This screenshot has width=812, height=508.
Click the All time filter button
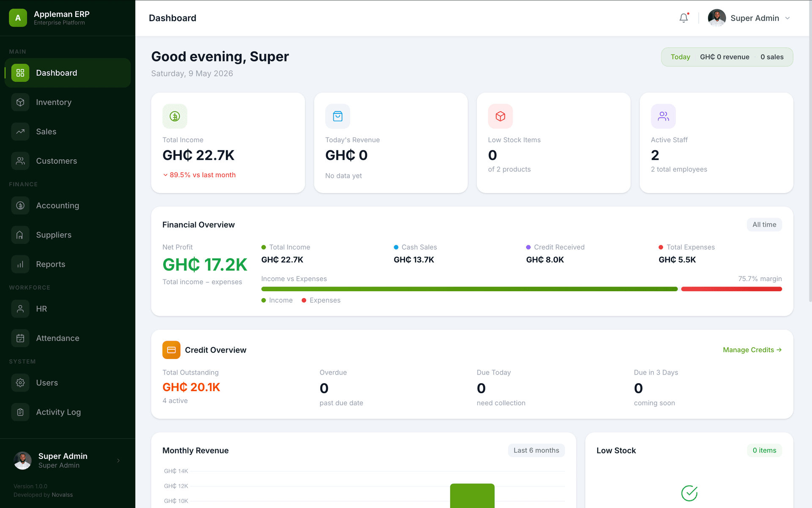[x=764, y=225]
